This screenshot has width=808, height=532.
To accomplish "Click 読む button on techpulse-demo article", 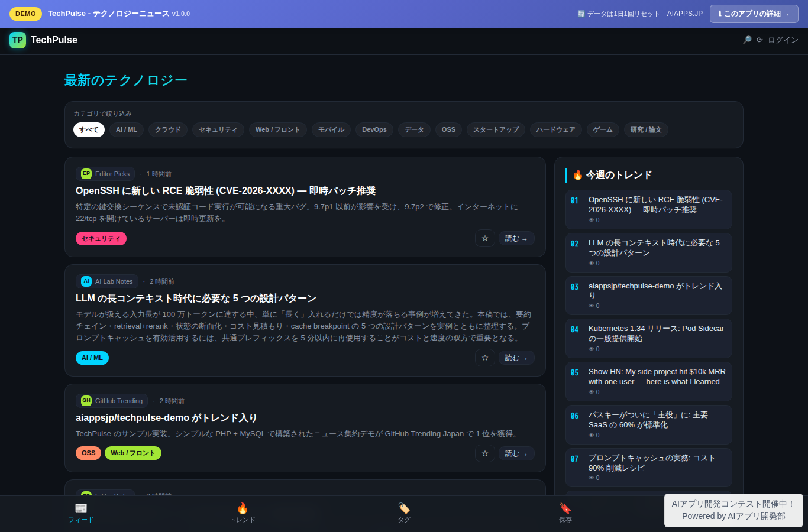I will 516,453.
